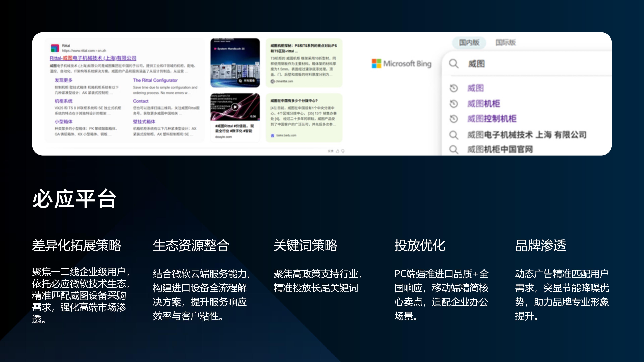Click the baike.baidu.com source icon
This screenshot has height=362, width=644.
[x=273, y=136]
